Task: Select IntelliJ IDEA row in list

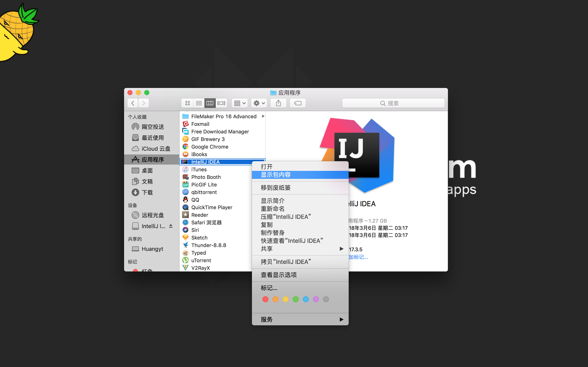Action: click(x=222, y=162)
